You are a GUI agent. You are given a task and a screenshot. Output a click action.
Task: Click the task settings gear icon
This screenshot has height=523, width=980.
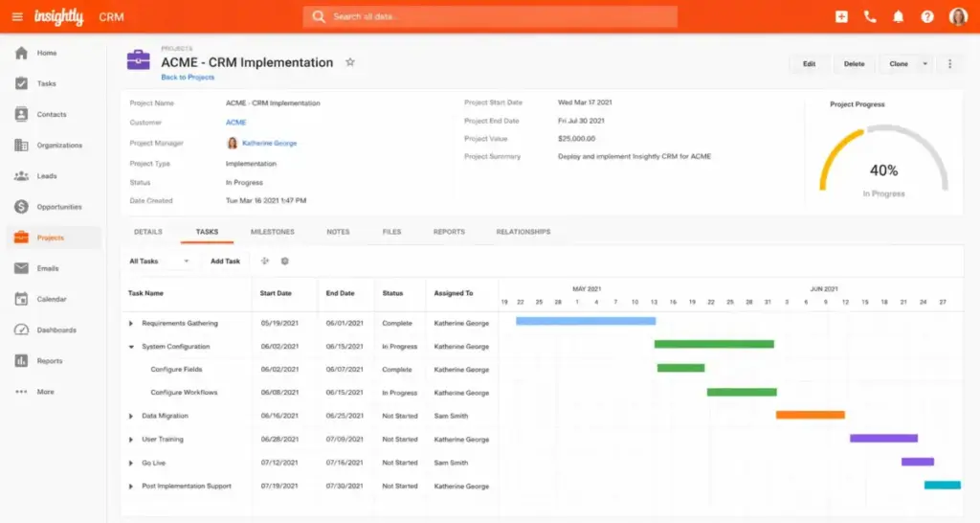click(284, 261)
